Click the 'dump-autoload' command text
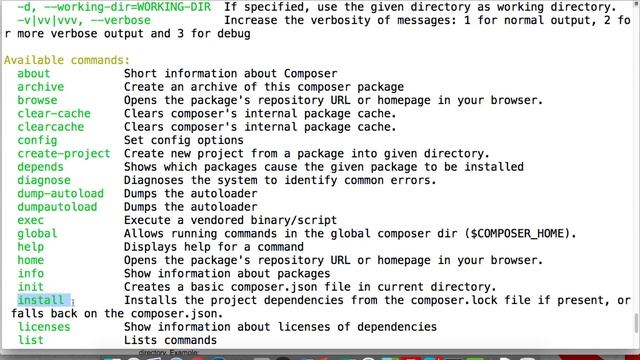Screen dimensions: 640x360 tap(60, 193)
